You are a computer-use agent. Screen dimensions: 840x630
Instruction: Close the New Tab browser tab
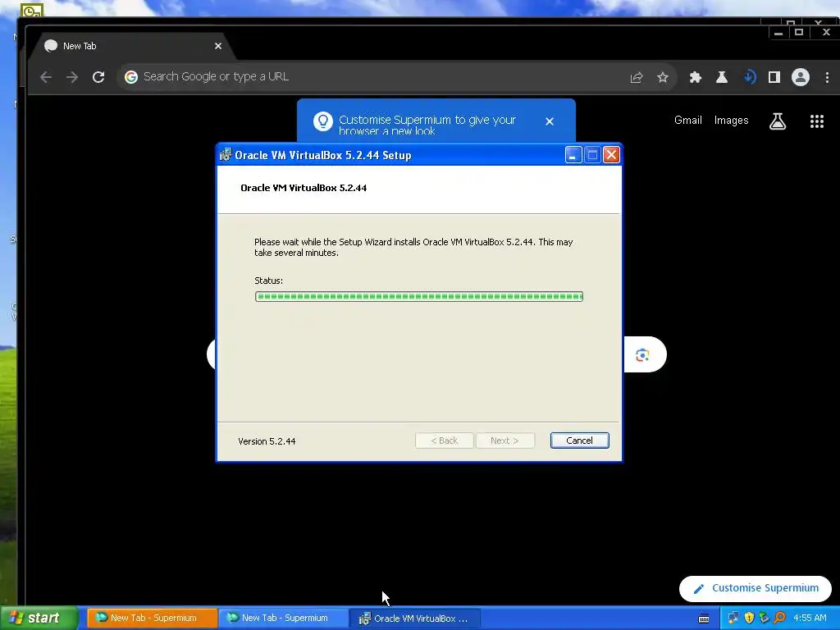click(x=218, y=46)
